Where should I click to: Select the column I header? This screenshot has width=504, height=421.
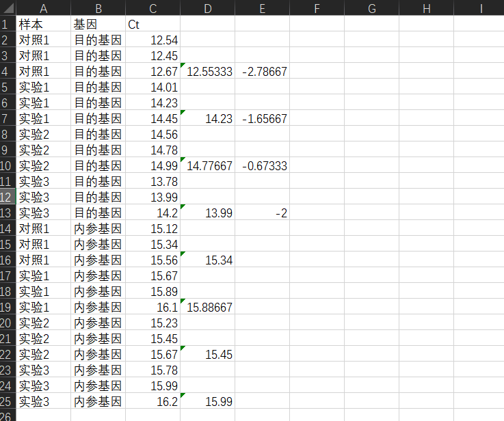(481, 8)
